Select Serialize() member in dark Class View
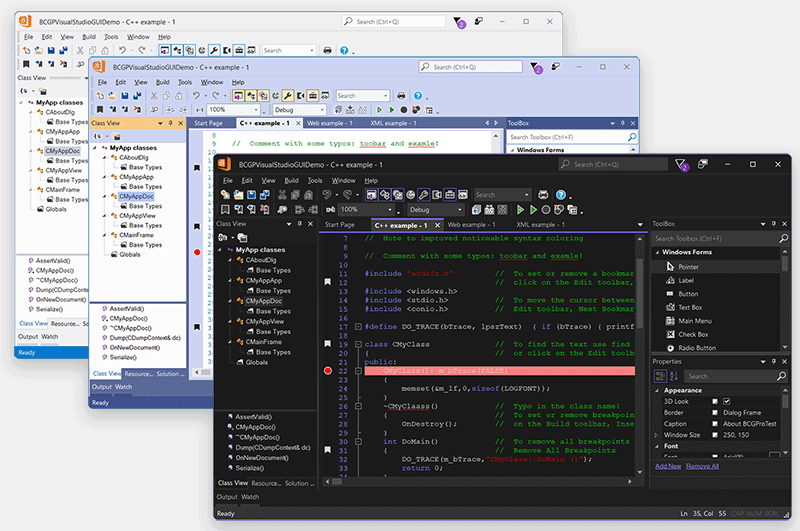 click(249, 468)
